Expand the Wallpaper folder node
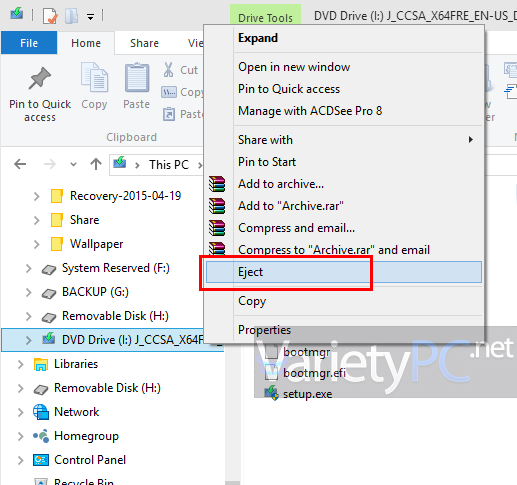This screenshot has width=517, height=485. click(x=36, y=244)
